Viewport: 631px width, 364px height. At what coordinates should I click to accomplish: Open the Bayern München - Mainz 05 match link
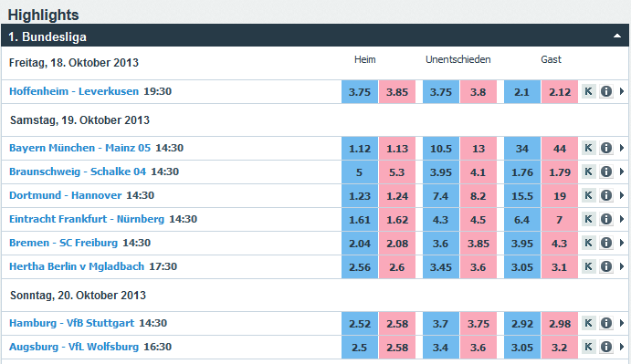coord(79,148)
